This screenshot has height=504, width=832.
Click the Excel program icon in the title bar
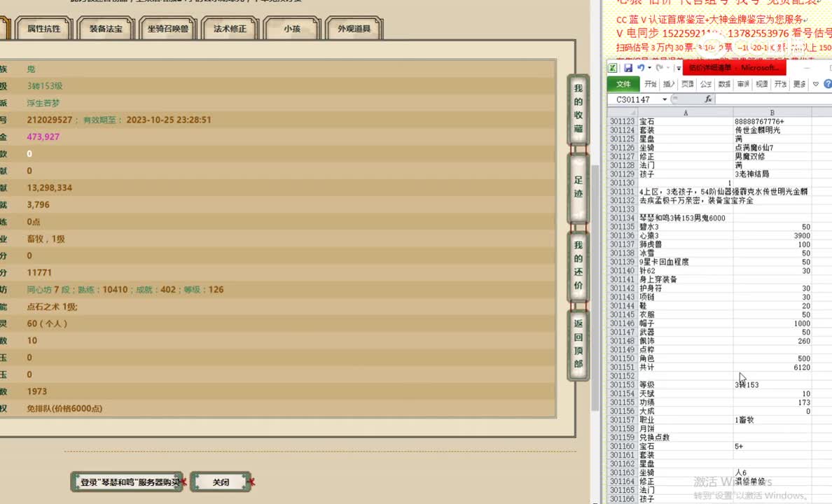611,67
